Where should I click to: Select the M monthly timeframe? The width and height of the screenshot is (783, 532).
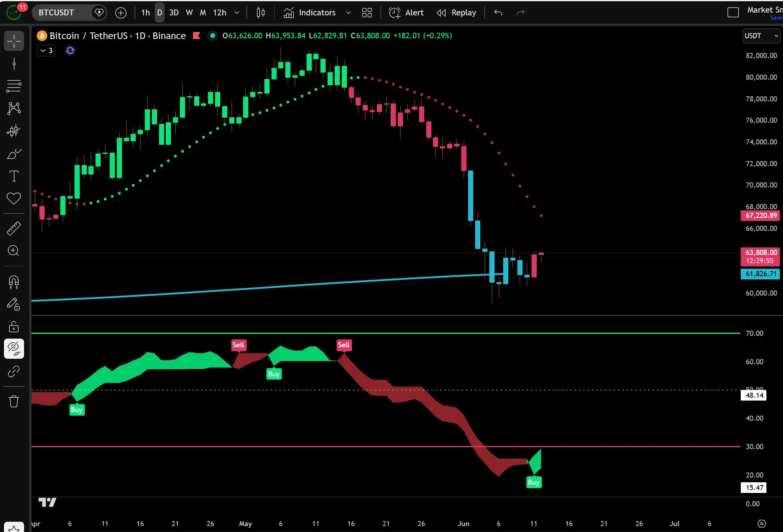[x=203, y=13]
